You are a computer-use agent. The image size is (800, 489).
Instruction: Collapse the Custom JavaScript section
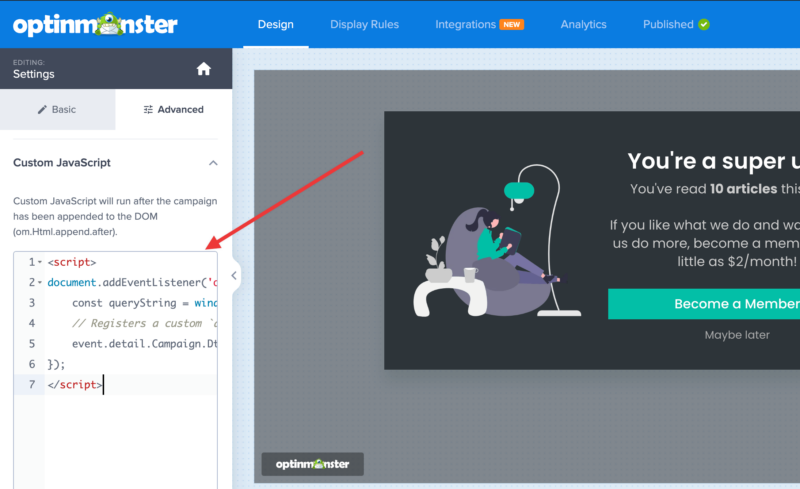[x=213, y=163]
